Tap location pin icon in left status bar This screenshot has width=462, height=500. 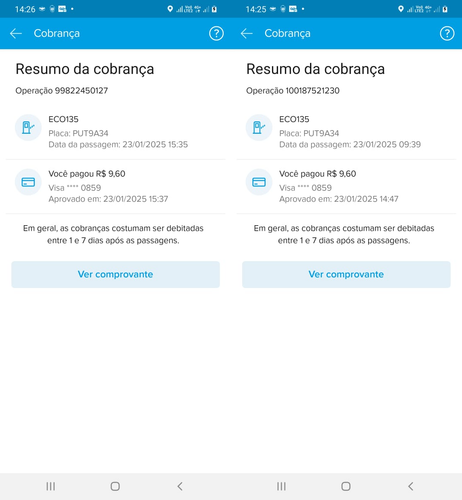pyautogui.click(x=170, y=9)
